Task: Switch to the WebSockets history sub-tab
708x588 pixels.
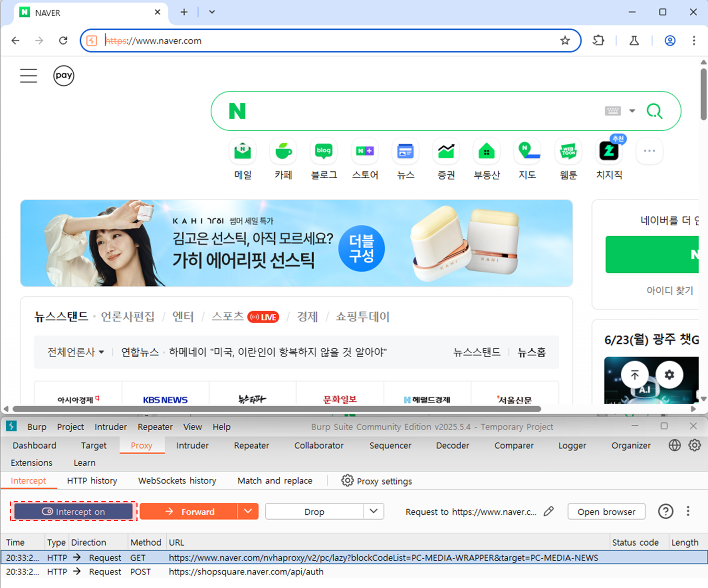Action: click(x=177, y=481)
